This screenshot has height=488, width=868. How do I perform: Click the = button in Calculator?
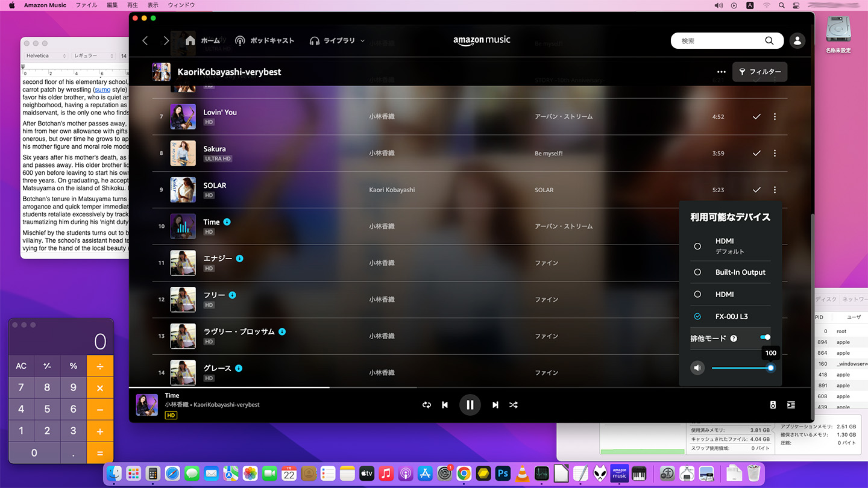click(100, 452)
